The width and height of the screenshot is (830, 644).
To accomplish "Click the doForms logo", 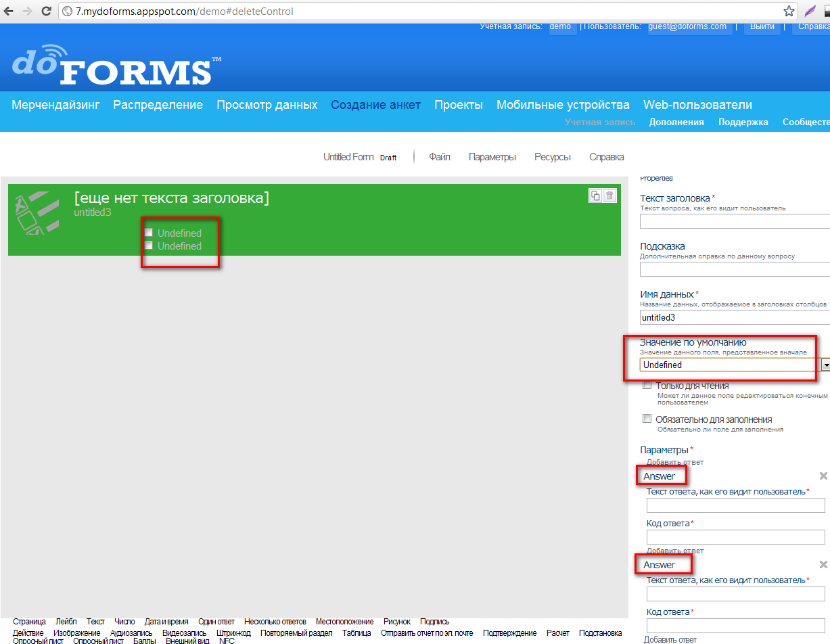I will 116,65.
